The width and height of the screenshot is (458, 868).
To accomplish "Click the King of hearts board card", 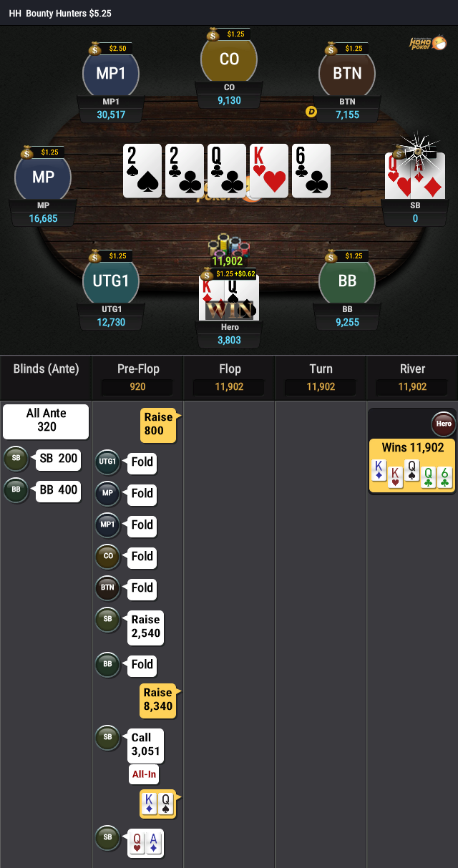I will pyautogui.click(x=269, y=170).
